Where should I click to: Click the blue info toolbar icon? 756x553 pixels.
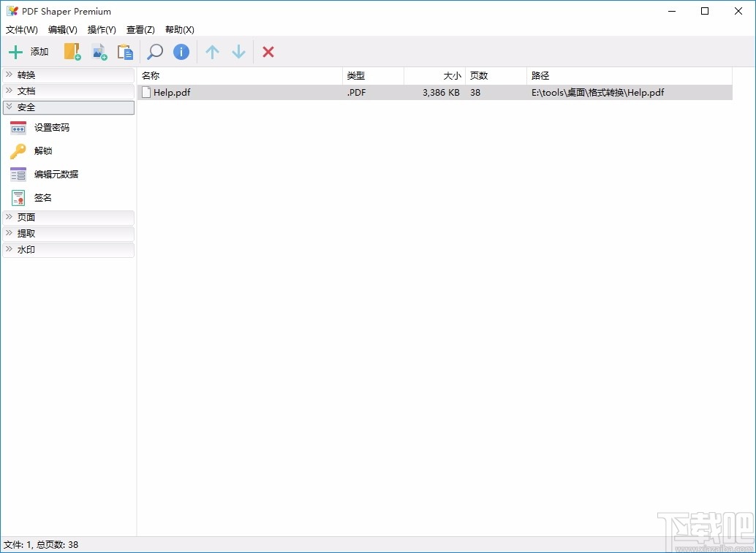pyautogui.click(x=181, y=52)
